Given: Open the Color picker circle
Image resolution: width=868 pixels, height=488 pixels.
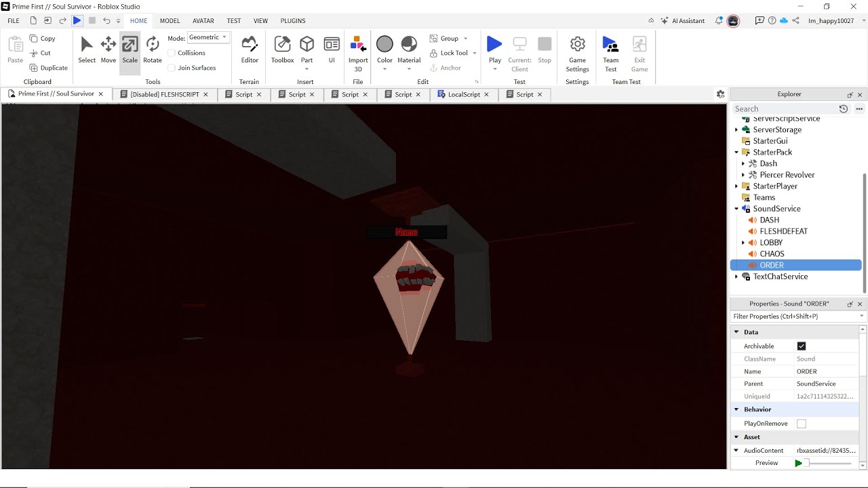Looking at the screenshot, I should (384, 45).
